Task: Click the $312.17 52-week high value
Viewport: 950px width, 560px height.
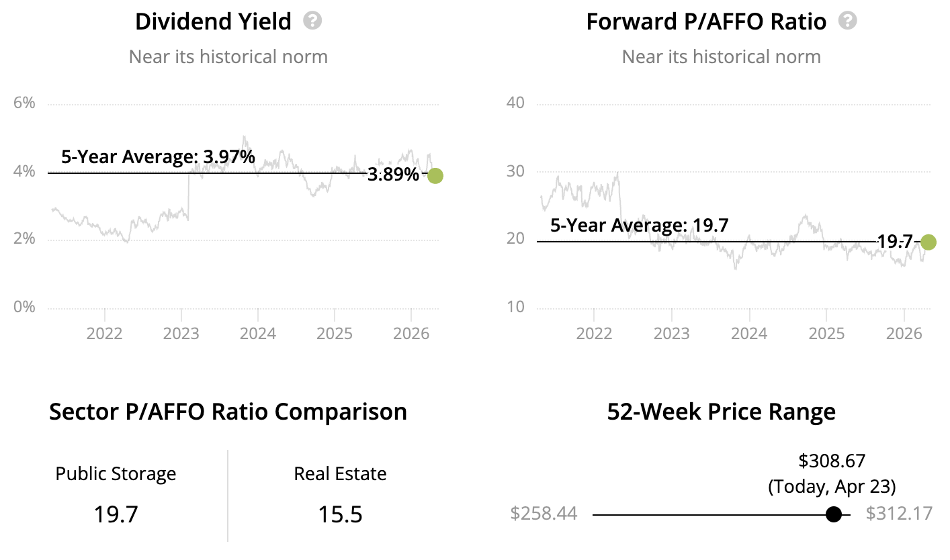Action: [899, 514]
